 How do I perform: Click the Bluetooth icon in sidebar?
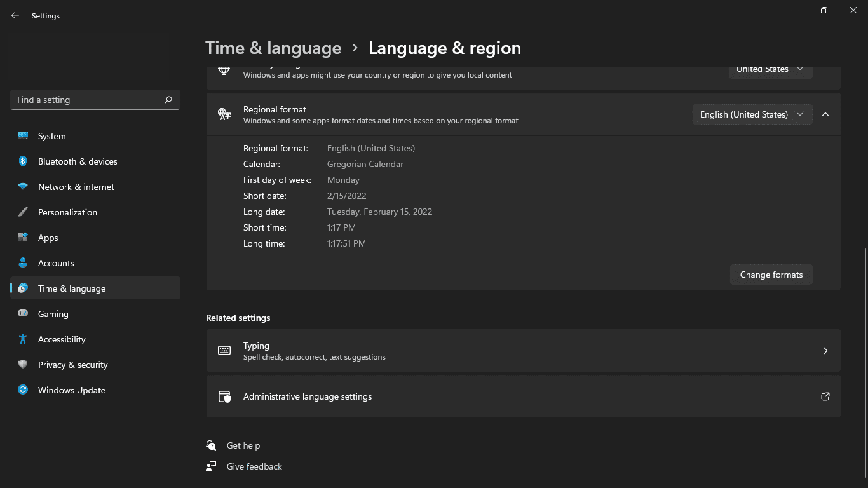tap(23, 161)
